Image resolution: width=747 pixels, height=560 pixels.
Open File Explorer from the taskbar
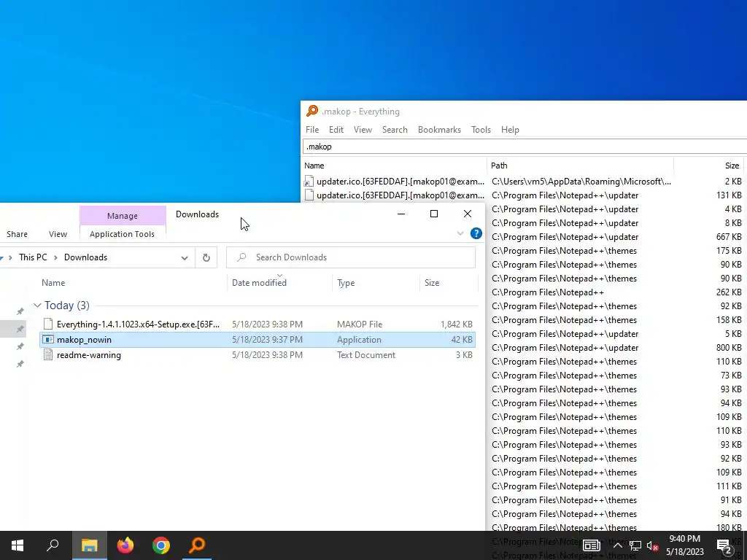pyautogui.click(x=90, y=545)
